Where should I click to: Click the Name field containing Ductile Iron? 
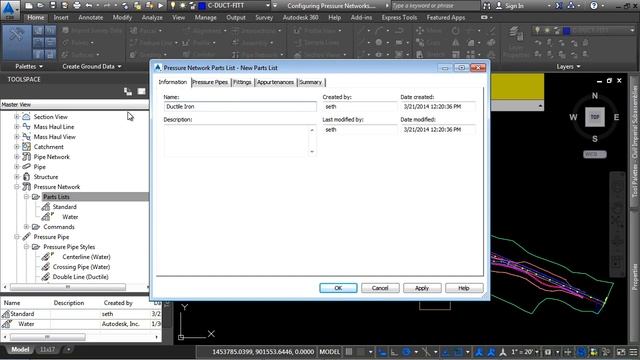(240, 107)
